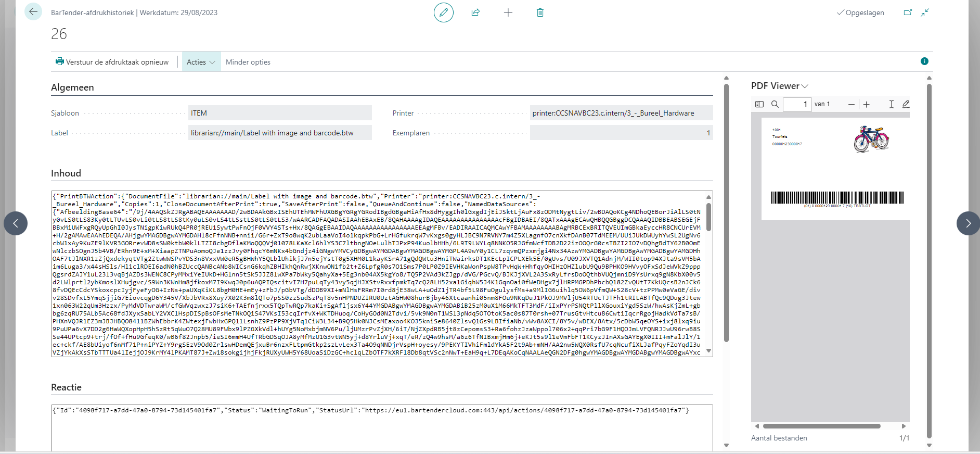Viewport: 980px width, 454px height.
Task: Click Minder opties
Action: (x=248, y=62)
